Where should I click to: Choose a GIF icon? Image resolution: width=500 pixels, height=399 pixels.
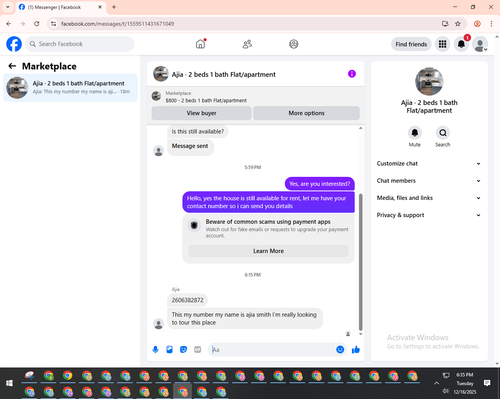tap(198, 349)
